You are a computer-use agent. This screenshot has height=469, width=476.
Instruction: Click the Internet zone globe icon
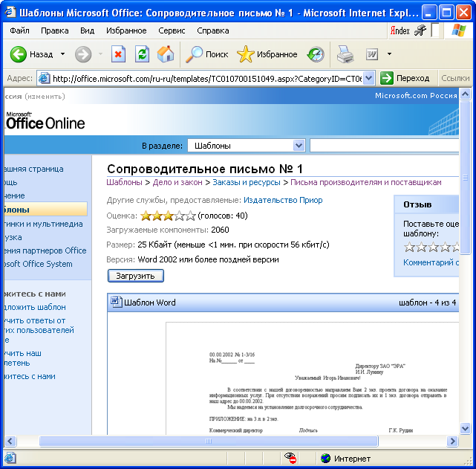[325, 458]
